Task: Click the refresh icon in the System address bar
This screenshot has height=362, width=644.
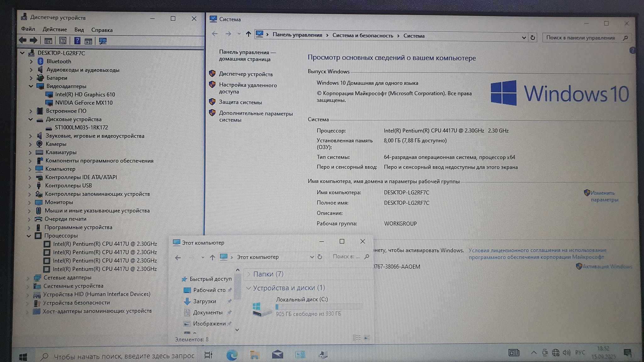Action: pyautogui.click(x=533, y=38)
